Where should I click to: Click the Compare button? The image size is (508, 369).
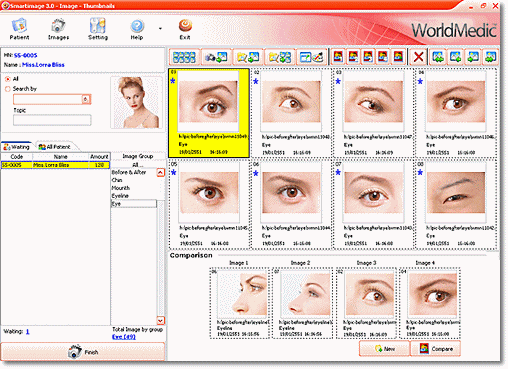(435, 349)
